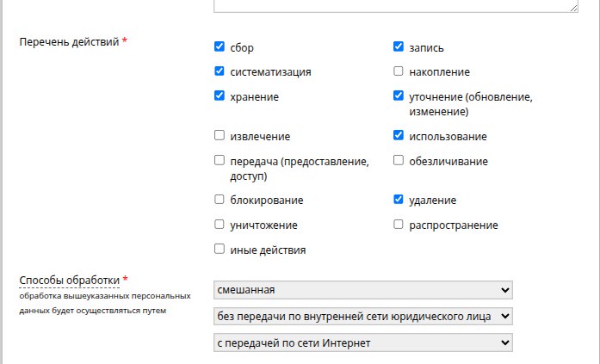Click inside the text area above Перечень действий

pos(396,5)
